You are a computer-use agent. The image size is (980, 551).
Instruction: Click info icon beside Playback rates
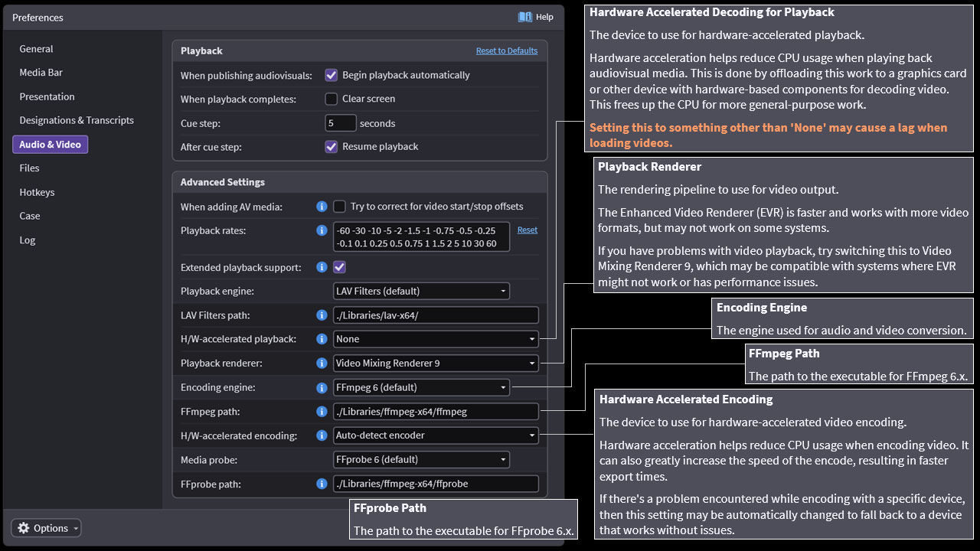coord(322,230)
